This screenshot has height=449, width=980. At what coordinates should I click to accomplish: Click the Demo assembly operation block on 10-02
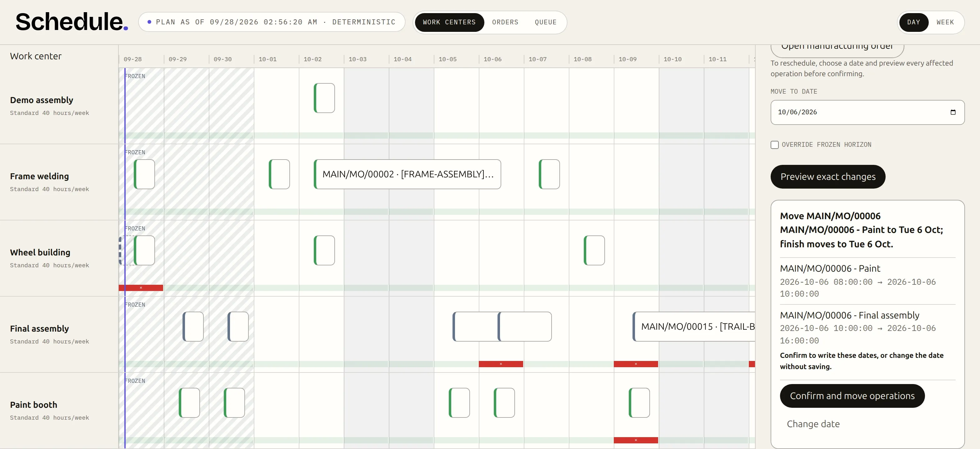coord(324,98)
